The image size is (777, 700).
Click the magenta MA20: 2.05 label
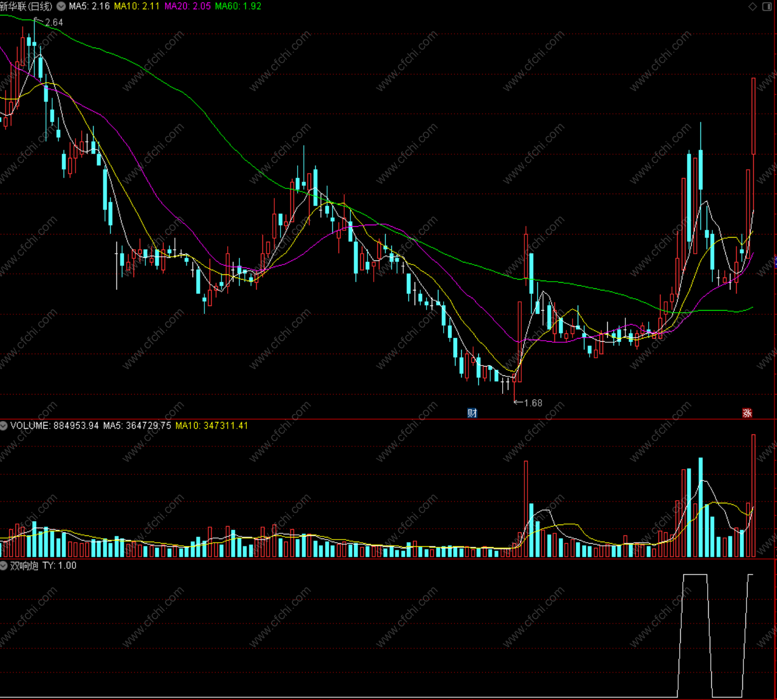tap(187, 6)
